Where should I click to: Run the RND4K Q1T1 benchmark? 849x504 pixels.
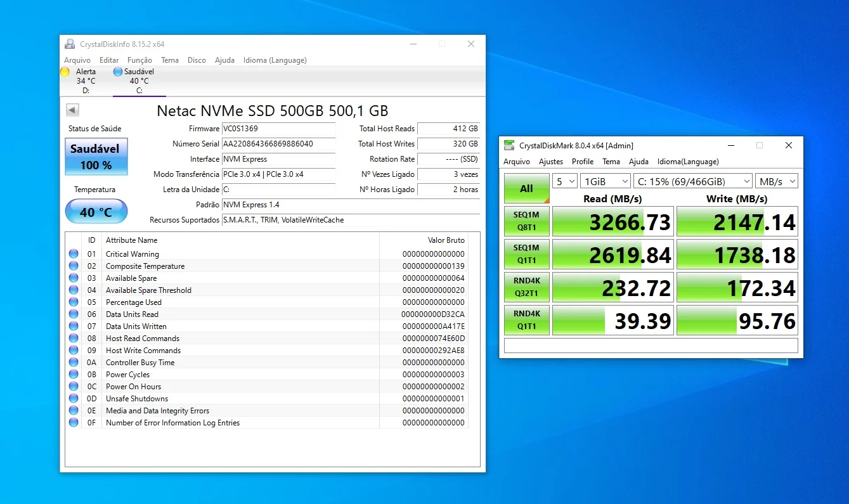pyautogui.click(x=527, y=320)
